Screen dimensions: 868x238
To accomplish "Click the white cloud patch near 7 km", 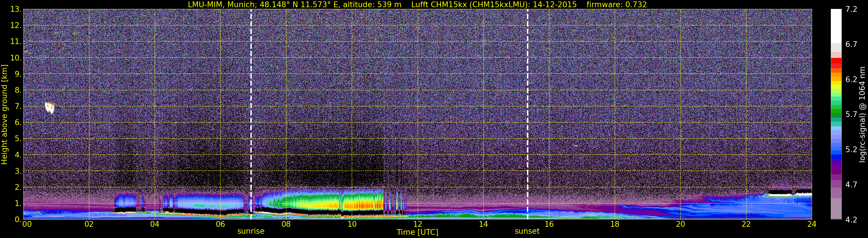I will pos(50,107).
